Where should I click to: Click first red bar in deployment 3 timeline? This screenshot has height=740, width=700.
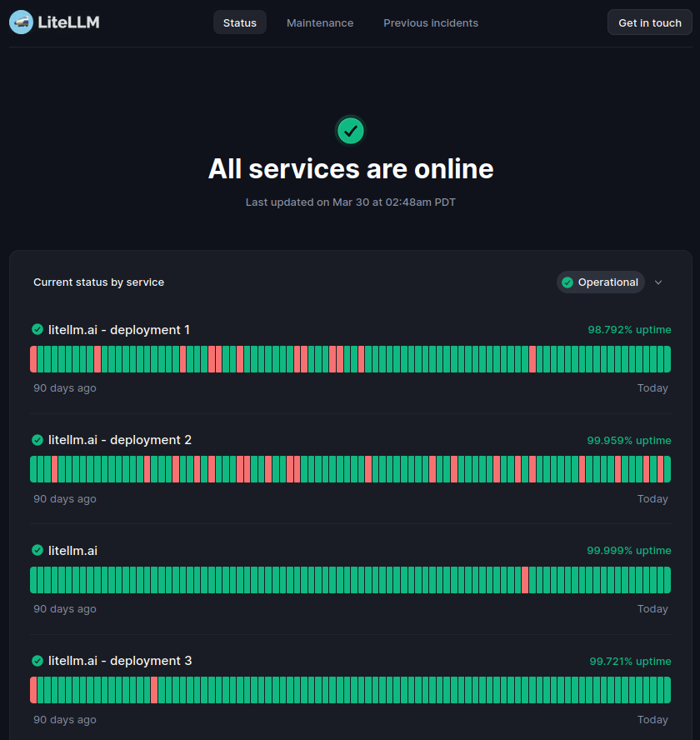(33, 690)
